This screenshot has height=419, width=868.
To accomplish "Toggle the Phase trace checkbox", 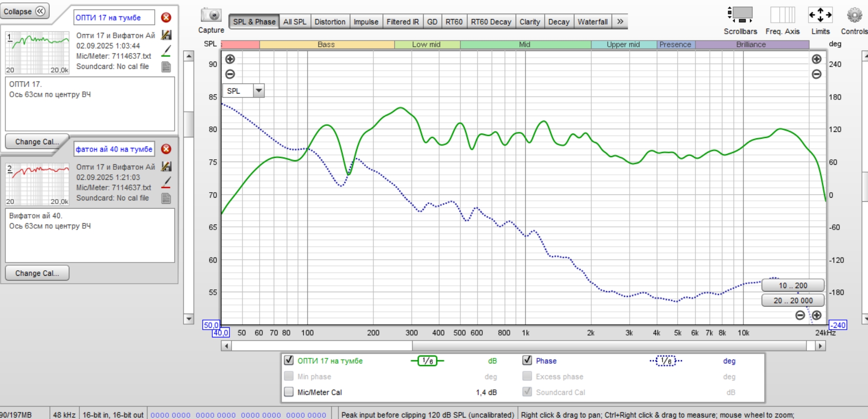I will 527,360.
